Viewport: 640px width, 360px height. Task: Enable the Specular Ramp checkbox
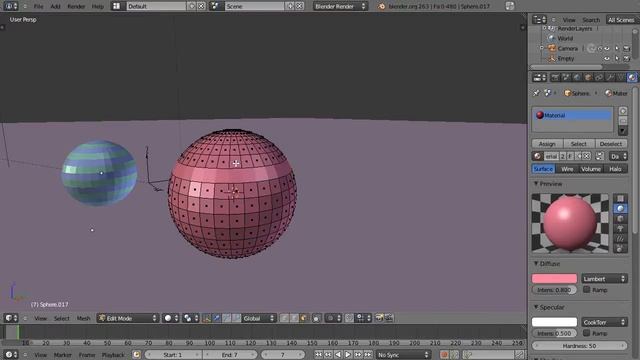[x=587, y=333]
